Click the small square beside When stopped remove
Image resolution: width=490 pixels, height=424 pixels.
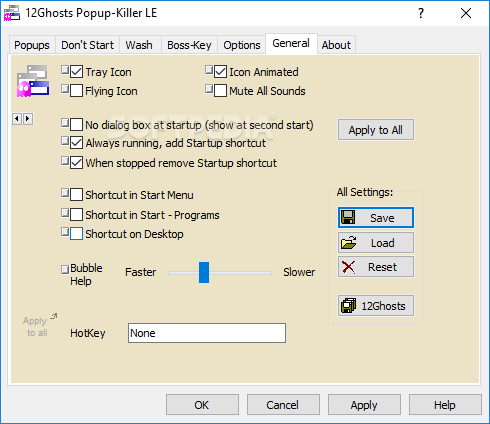click(65, 161)
